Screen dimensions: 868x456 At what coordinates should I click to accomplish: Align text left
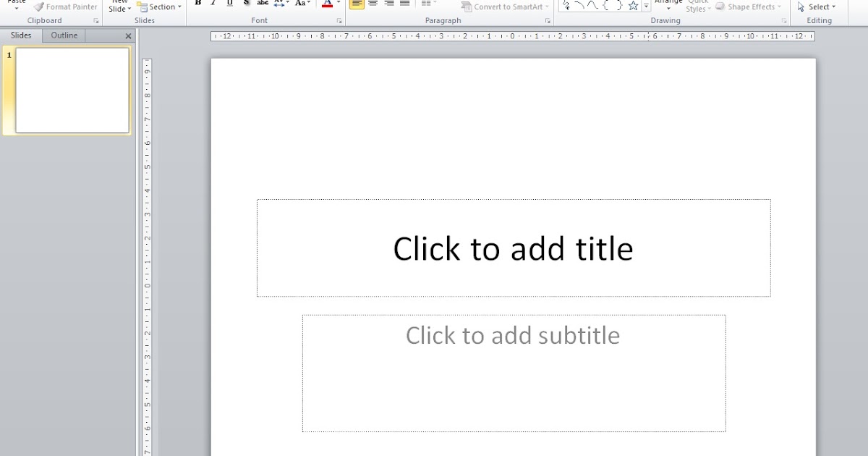point(357,3)
